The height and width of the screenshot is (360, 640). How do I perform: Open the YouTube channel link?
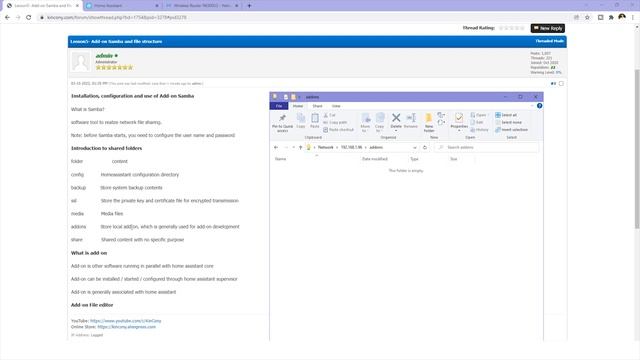pyautogui.click(x=126, y=321)
